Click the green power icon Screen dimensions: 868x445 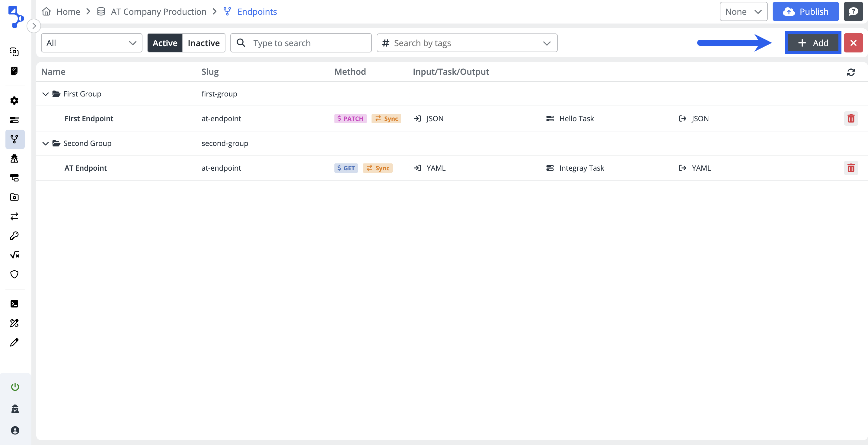[15, 387]
